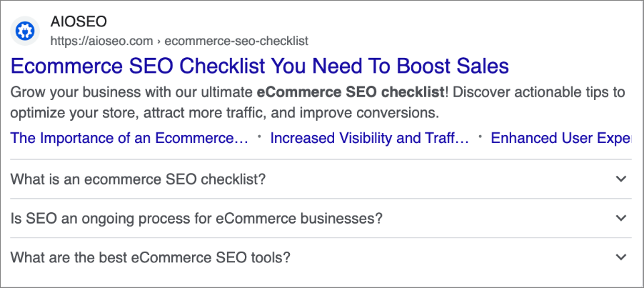Click the bold 'eCommerce SEO checklist' snippet phrase
The height and width of the screenshot is (288, 644).
point(351,92)
